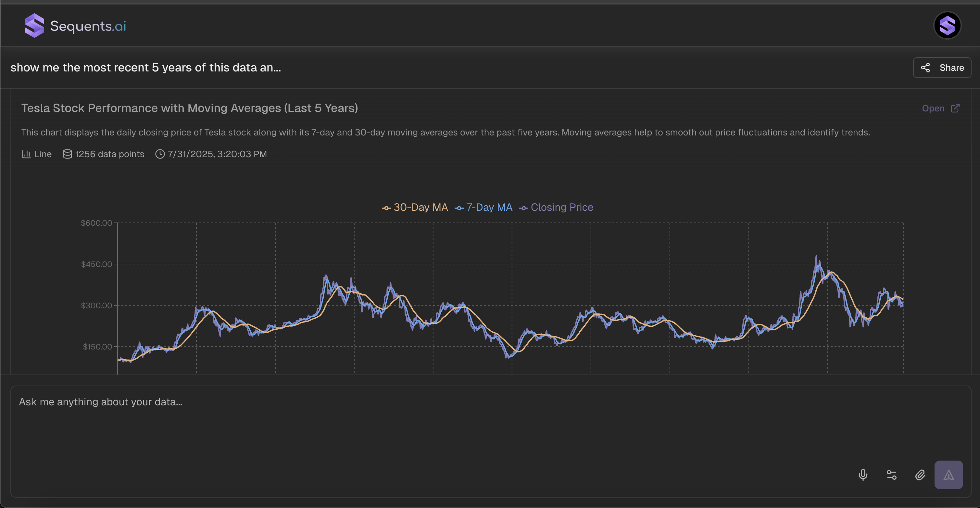Click the Share button

(942, 68)
